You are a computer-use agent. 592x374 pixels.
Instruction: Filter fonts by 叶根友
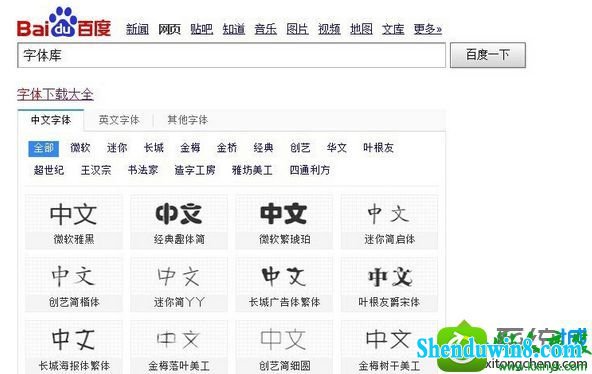point(378,148)
